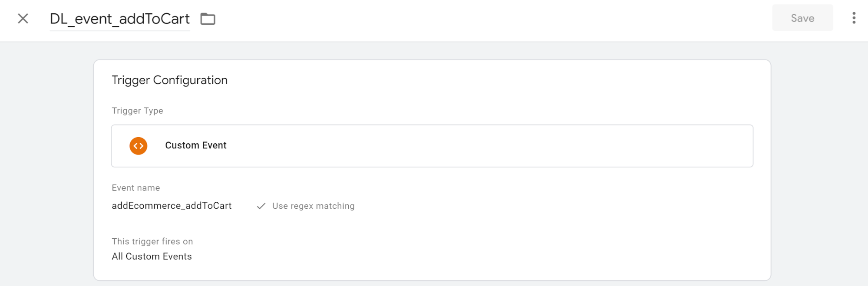Screen dimensions: 868x286
Task: Click empty header space left of Save
Action: coord(478,19)
